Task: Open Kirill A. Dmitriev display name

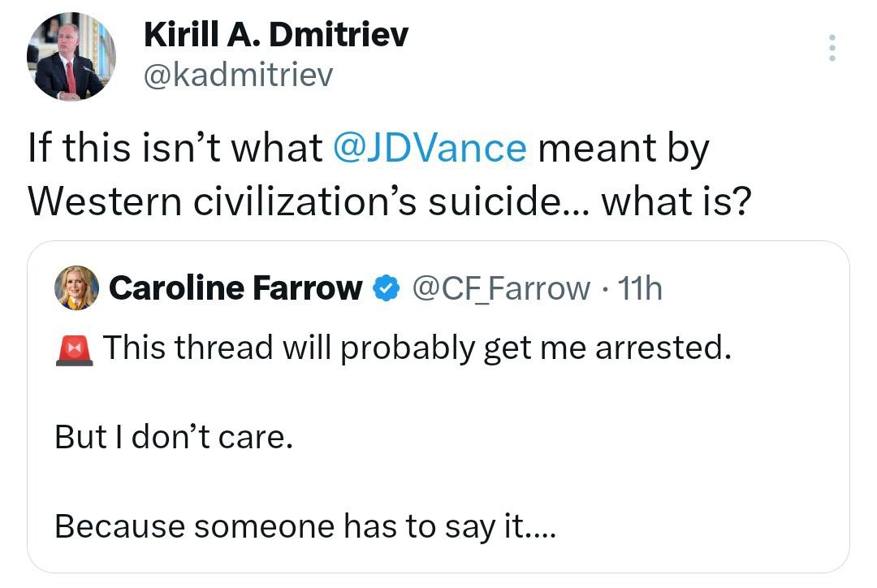Action: pyautogui.click(x=276, y=35)
